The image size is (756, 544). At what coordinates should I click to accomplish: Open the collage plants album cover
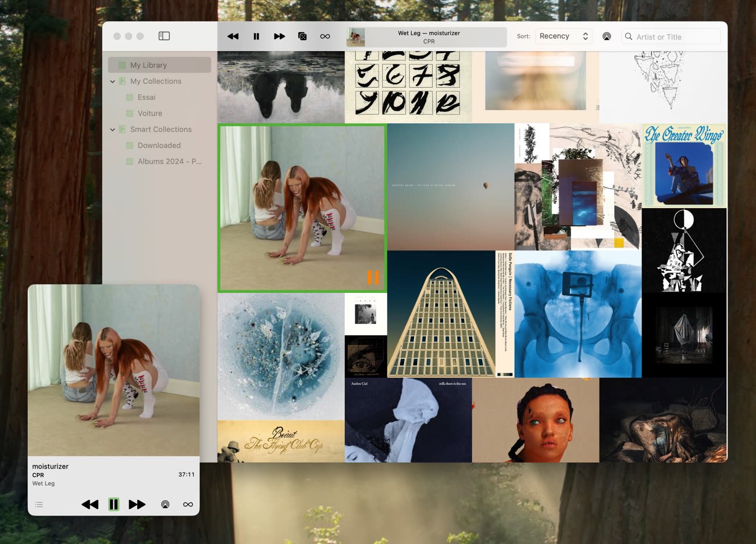pos(578,187)
